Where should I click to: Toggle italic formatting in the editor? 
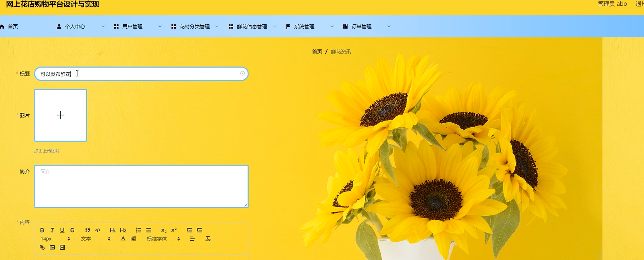(52, 230)
